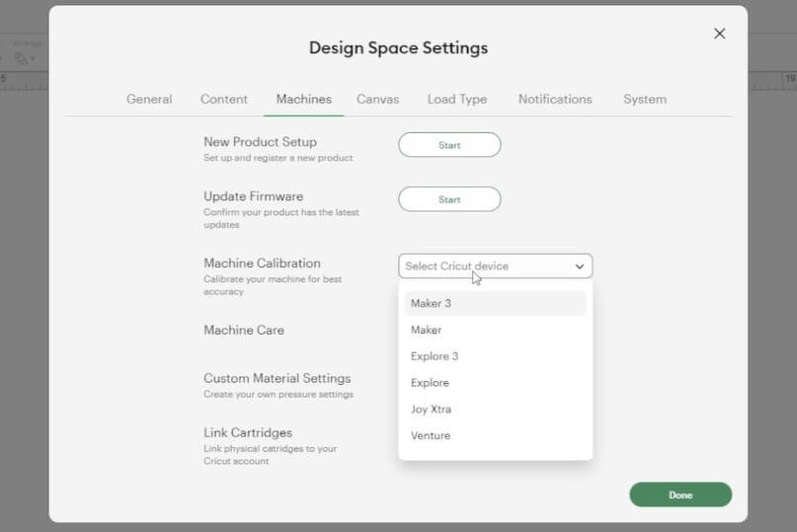The height and width of the screenshot is (532, 797).
Task: Collapse the Select Cricut device dropdown
Action: coord(495,266)
